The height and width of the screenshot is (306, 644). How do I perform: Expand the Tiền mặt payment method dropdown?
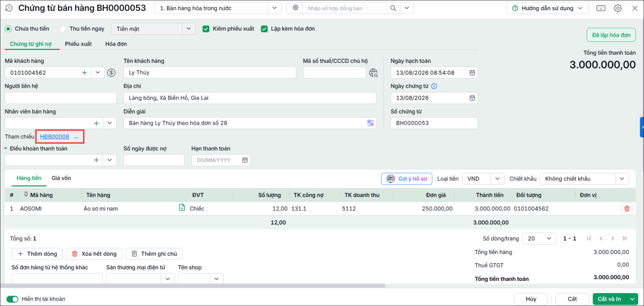[x=188, y=29]
